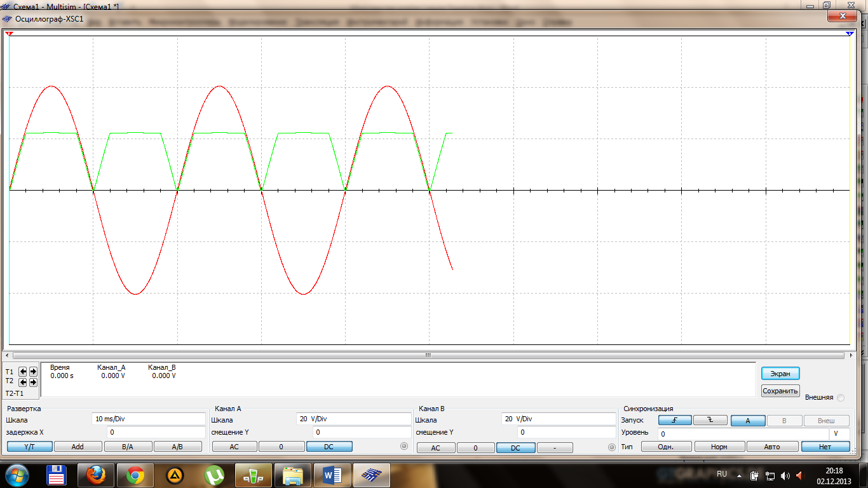Set trigger type to Нет
868x488 pixels.
coord(825,447)
